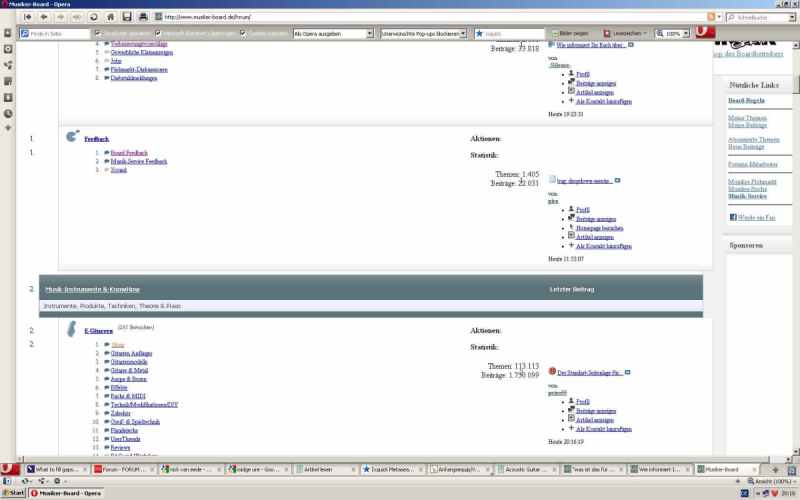Click the Windows Start button
800x500 pixels.
[13, 493]
